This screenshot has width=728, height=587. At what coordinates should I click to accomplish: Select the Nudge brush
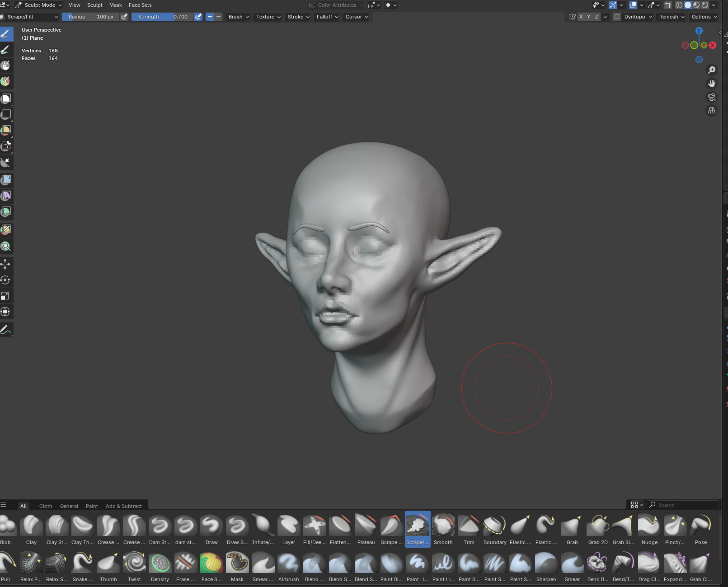pos(649,529)
